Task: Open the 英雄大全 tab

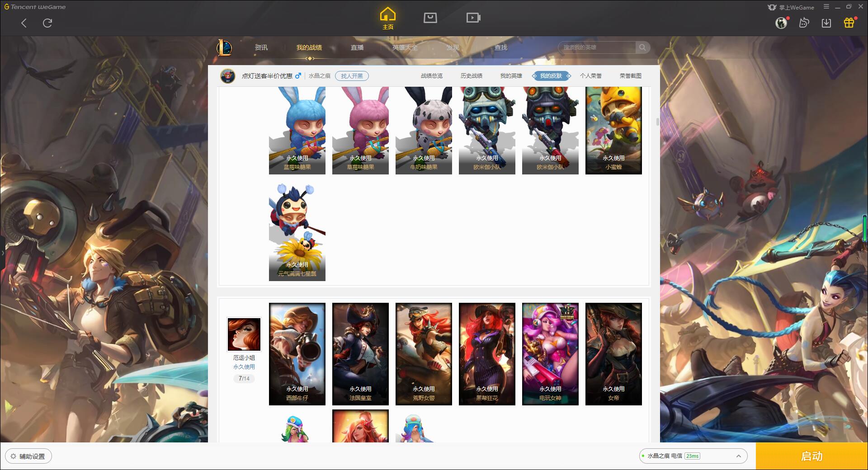Action: click(x=405, y=47)
